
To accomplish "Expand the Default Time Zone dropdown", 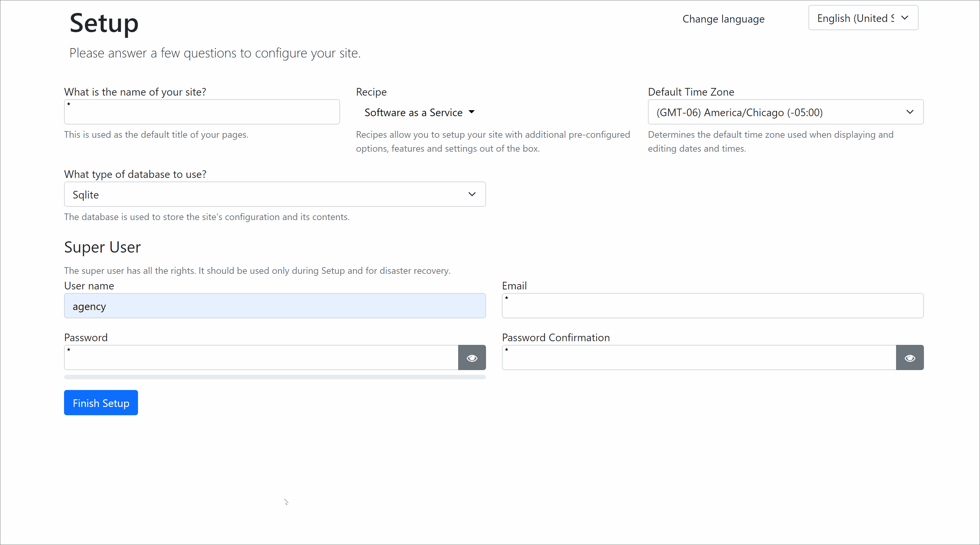I will (x=785, y=112).
